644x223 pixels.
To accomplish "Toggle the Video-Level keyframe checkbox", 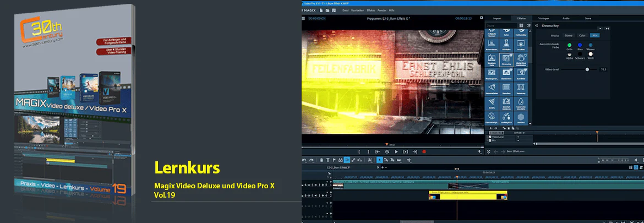I will point(490,137).
